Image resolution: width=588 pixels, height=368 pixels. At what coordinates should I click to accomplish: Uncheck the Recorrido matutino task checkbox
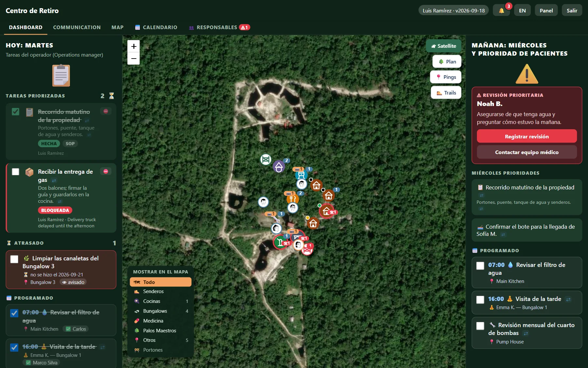15,112
